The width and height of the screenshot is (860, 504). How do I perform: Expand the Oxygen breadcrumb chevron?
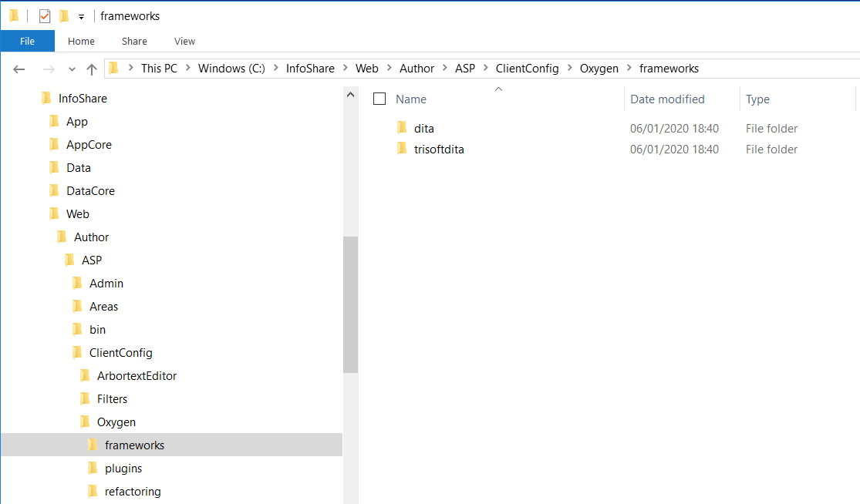[x=631, y=68]
